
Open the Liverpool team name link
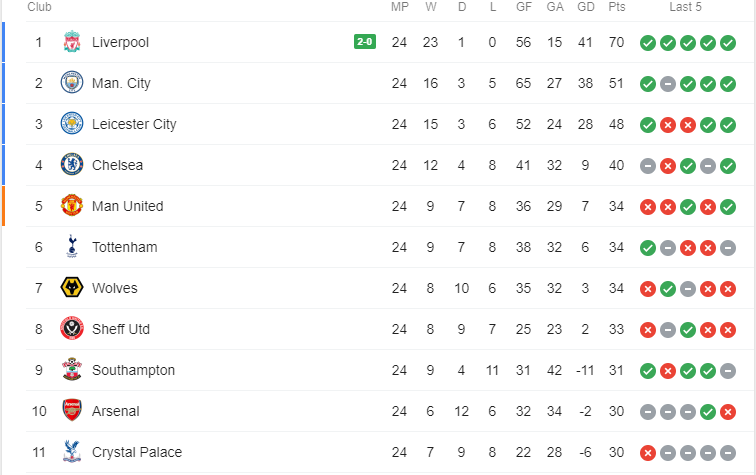pyautogui.click(x=120, y=42)
